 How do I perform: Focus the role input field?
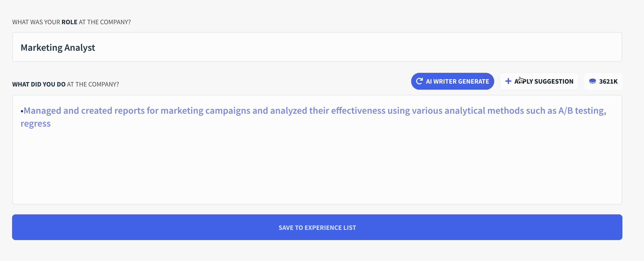click(x=317, y=47)
